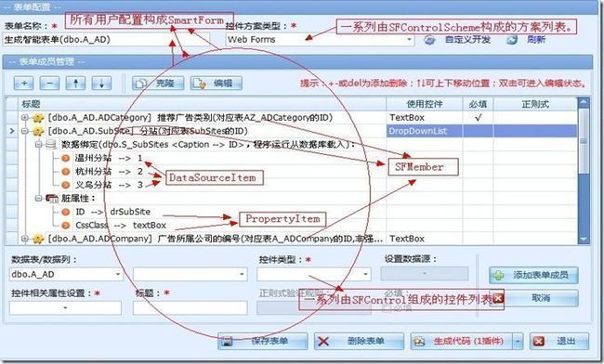Click the orange bullet of CssClass --> textBox
This screenshot has width=604, height=364.
tap(65, 226)
